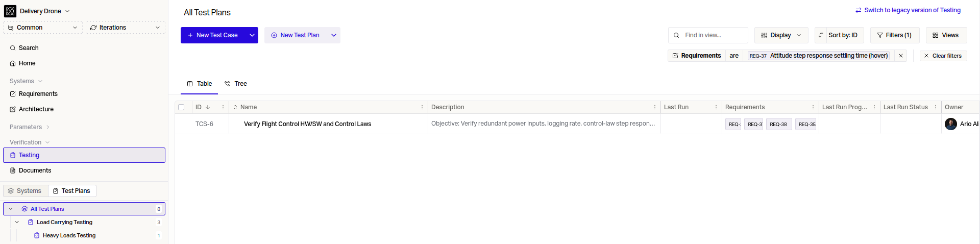The width and height of the screenshot is (980, 244).
Task: Open the Search sidebar item
Action: coord(29,48)
